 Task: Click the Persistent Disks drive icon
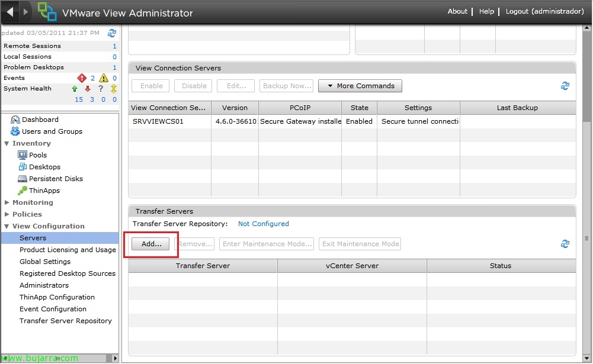(23, 179)
